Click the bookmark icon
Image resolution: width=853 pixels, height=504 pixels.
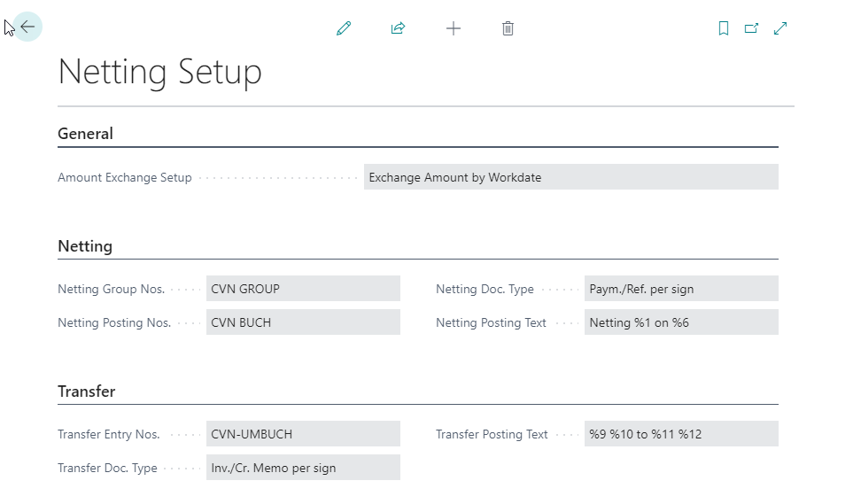click(x=724, y=28)
